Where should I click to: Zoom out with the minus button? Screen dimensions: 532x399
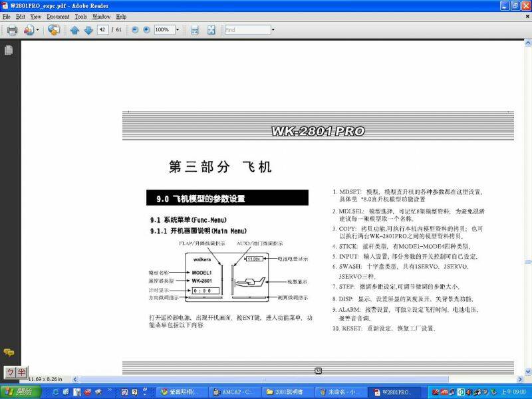click(x=135, y=30)
